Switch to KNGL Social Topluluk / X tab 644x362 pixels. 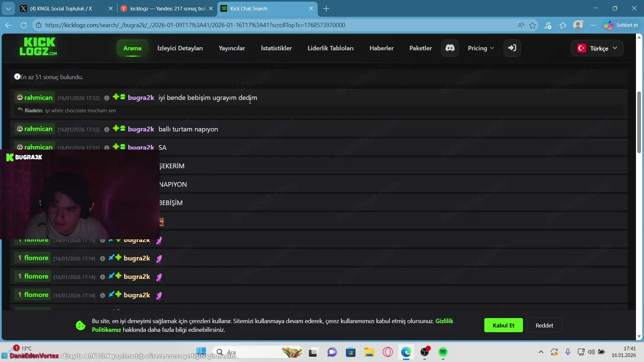[65, 9]
